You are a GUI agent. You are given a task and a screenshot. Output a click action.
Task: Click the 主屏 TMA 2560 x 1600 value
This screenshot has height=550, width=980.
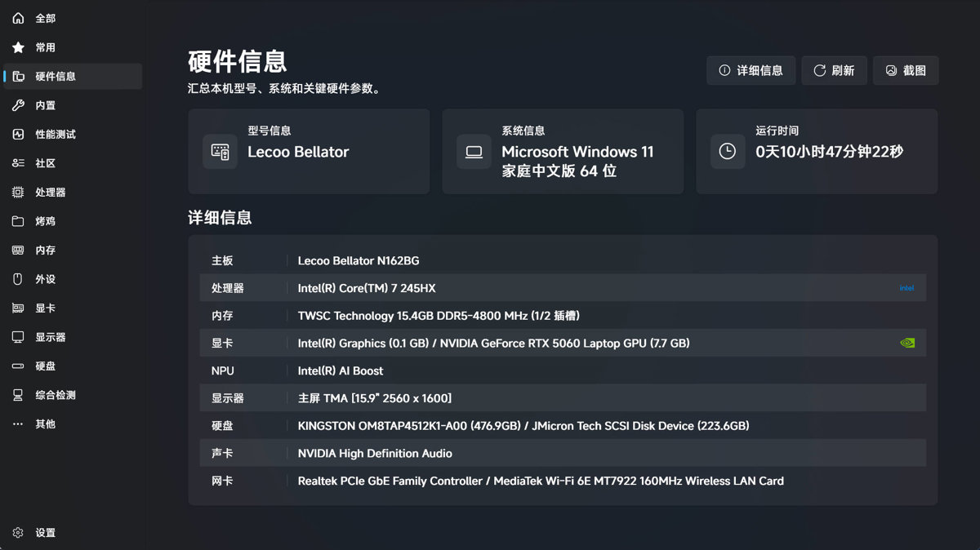coord(375,398)
